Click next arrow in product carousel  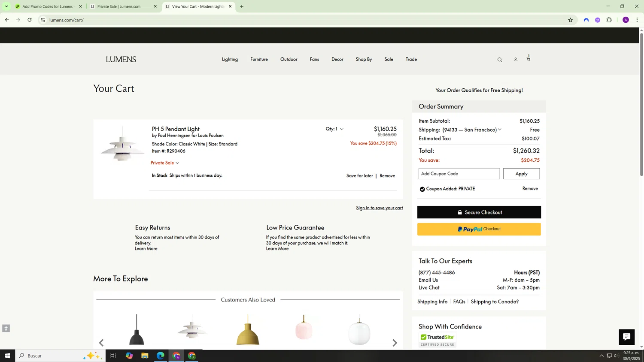point(395,343)
